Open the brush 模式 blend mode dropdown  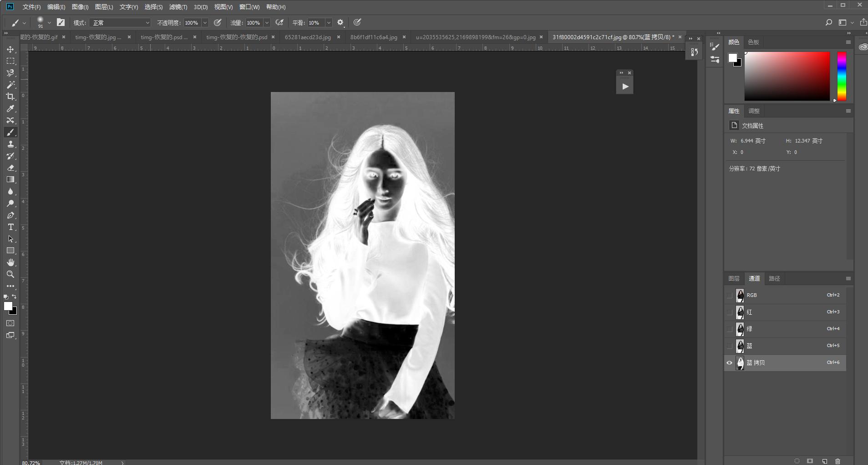(120, 23)
